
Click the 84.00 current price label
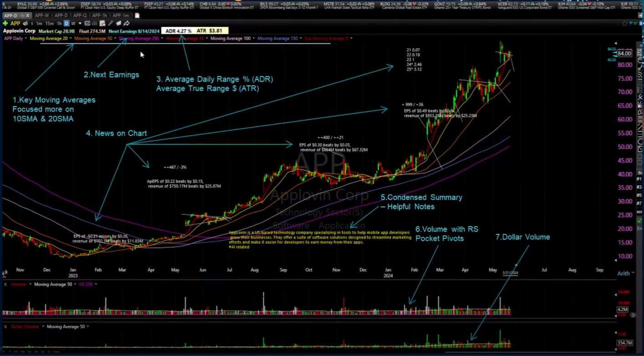coord(624,54)
